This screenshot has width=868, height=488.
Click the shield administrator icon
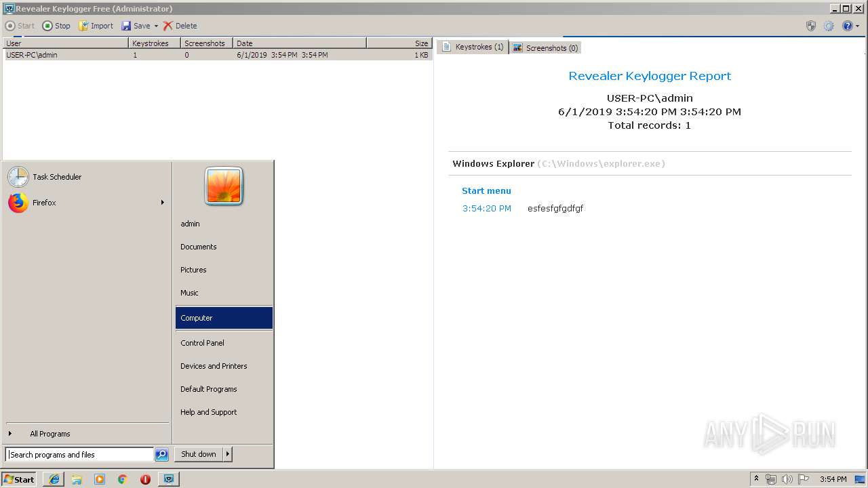pos(811,26)
